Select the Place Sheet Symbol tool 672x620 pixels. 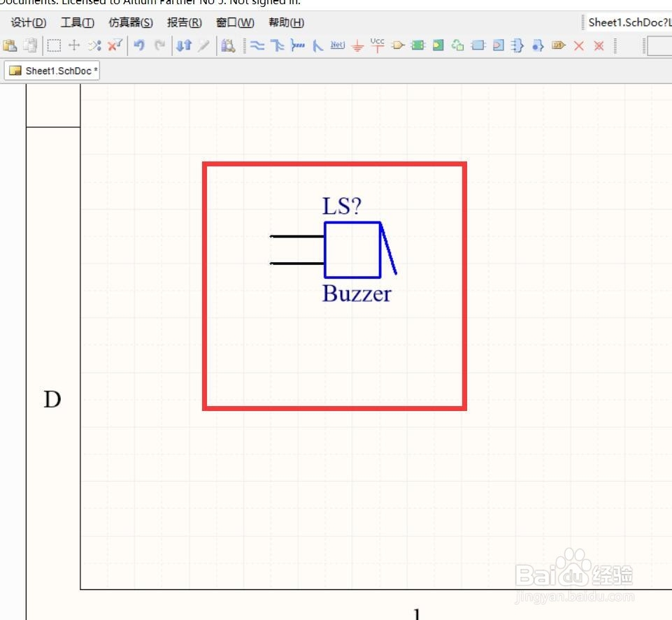coord(418,45)
